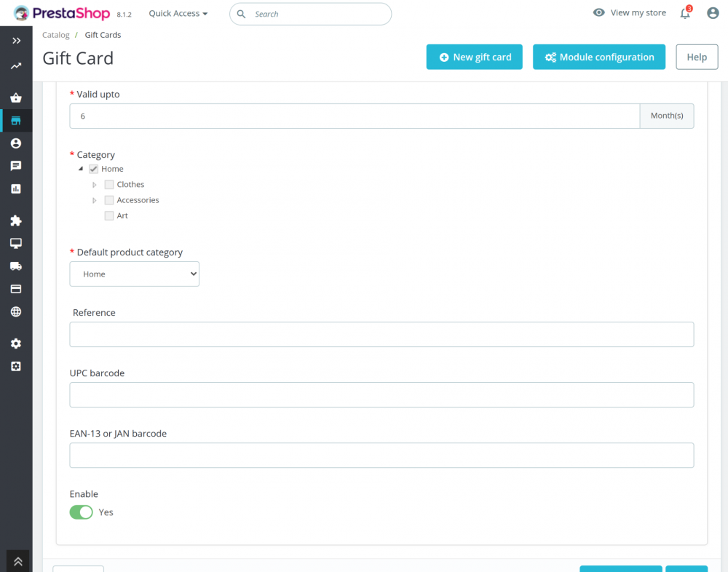
Task: Click the scroll-to-top double arrow icon
Action: click(17, 561)
